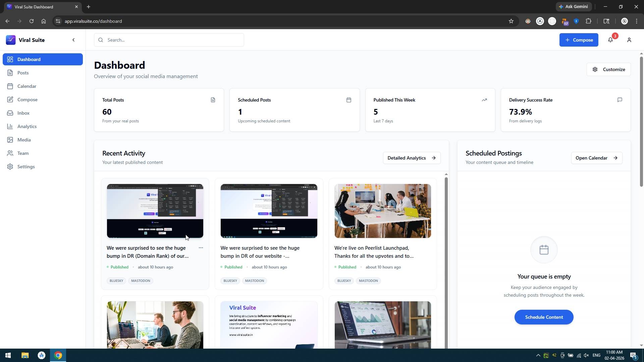Open the Inbox section
This screenshot has height=362, width=644.
point(43,113)
